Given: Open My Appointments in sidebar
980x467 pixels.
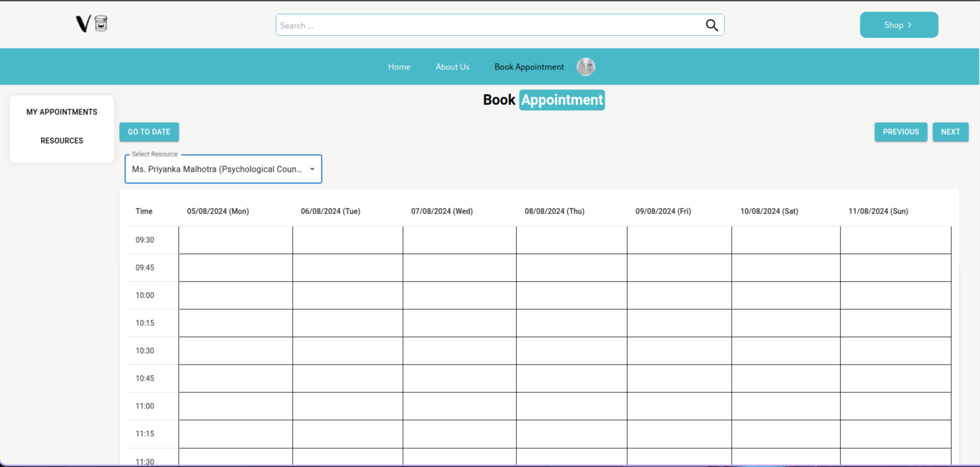Looking at the screenshot, I should point(62,112).
